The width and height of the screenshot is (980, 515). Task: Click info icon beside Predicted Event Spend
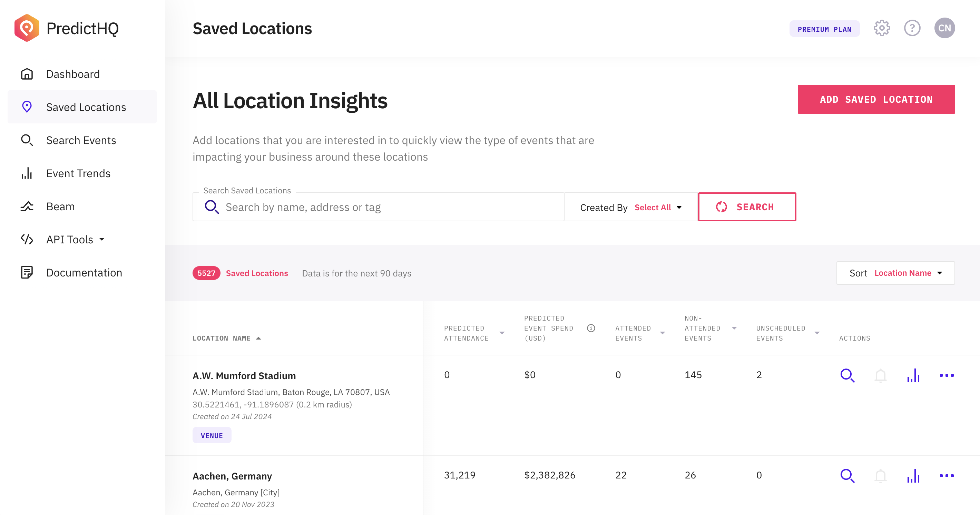(591, 328)
